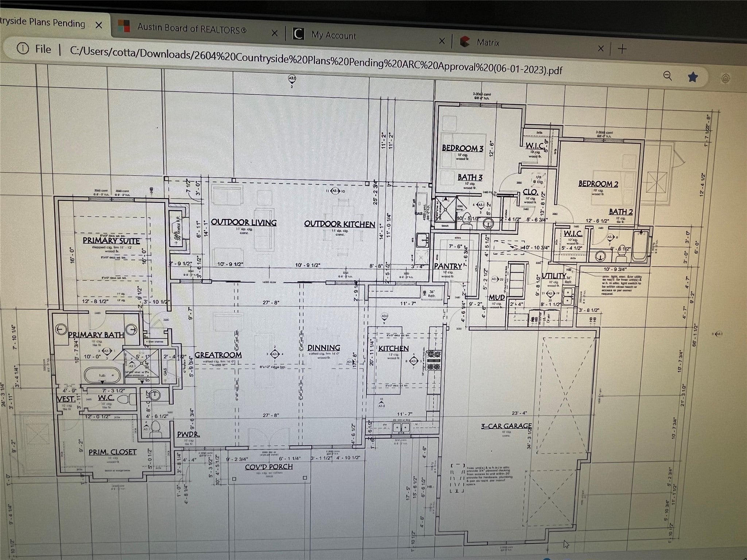Click the 3-Car Garage label in plan
The height and width of the screenshot is (560, 747).
pos(506,425)
